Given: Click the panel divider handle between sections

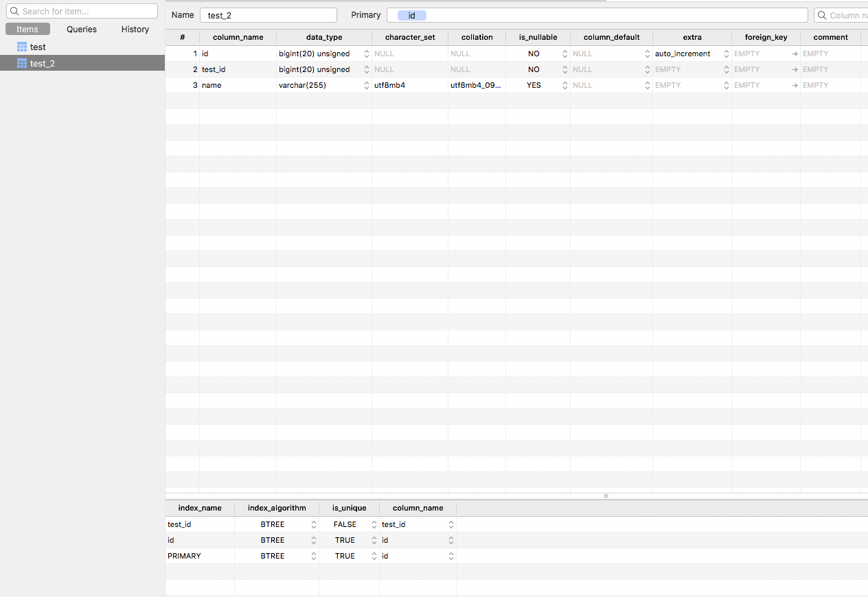Looking at the screenshot, I should pyautogui.click(x=605, y=495).
